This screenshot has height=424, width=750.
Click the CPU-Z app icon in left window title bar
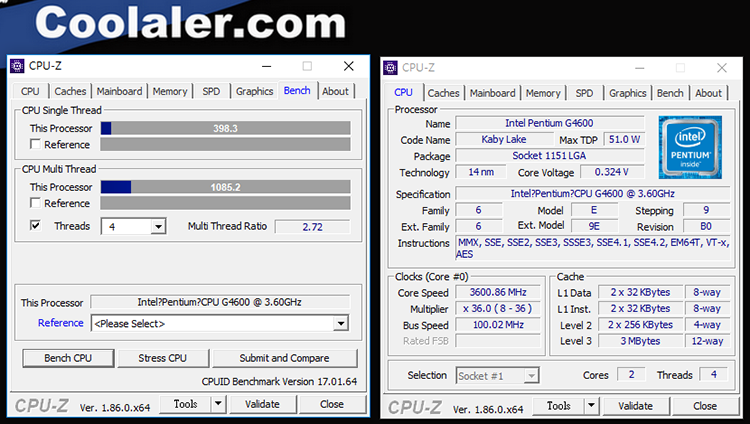pos(17,66)
